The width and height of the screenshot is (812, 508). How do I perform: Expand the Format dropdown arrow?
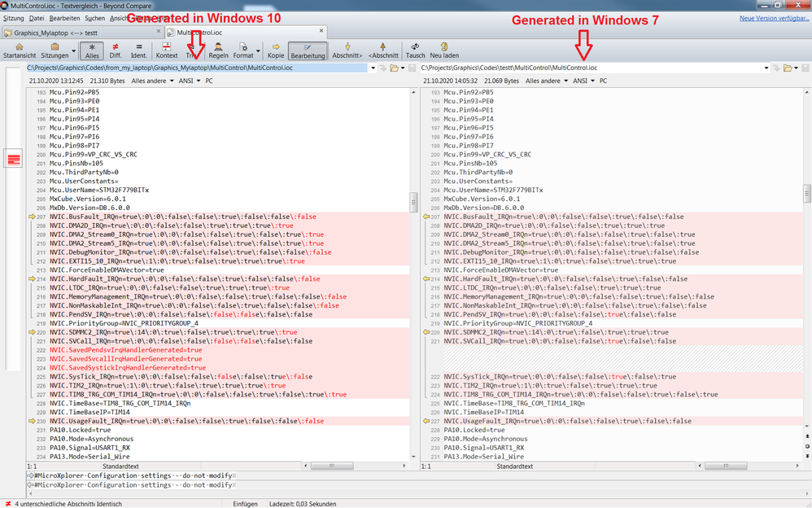coord(259,50)
